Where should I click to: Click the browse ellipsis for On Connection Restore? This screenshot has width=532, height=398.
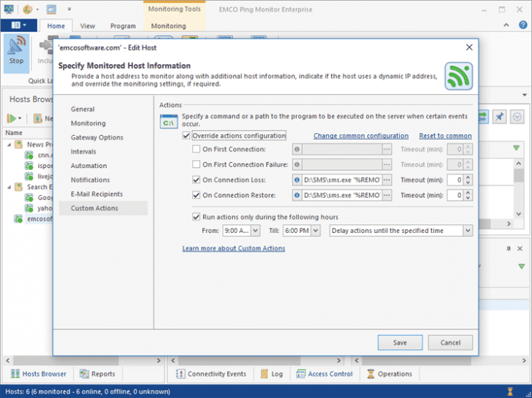(387, 195)
